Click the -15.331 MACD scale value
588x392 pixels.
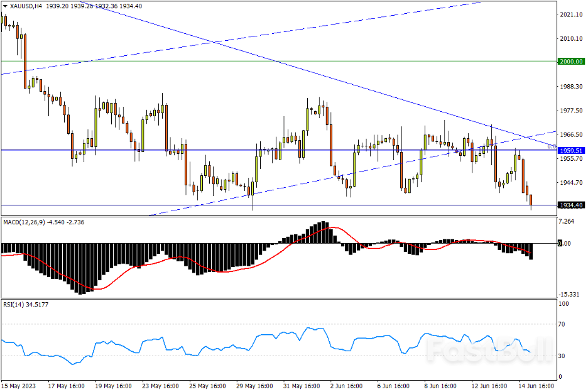(x=569, y=295)
